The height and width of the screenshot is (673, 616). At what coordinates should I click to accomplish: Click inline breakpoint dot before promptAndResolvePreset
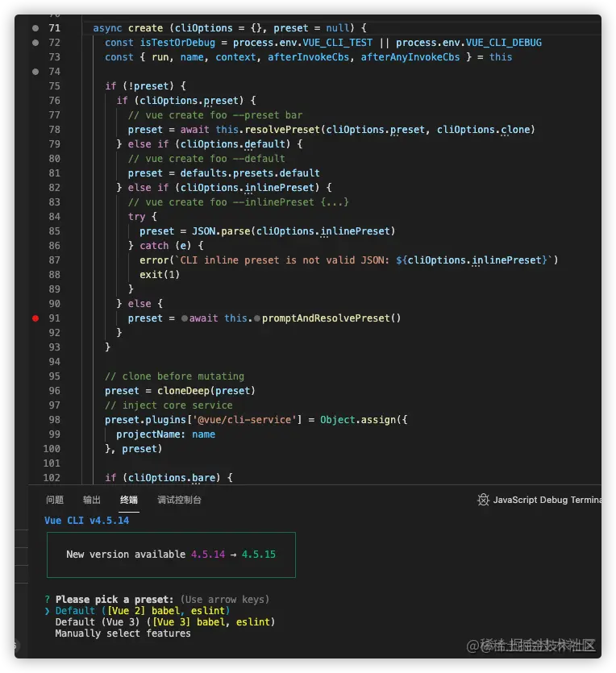pyautogui.click(x=257, y=318)
